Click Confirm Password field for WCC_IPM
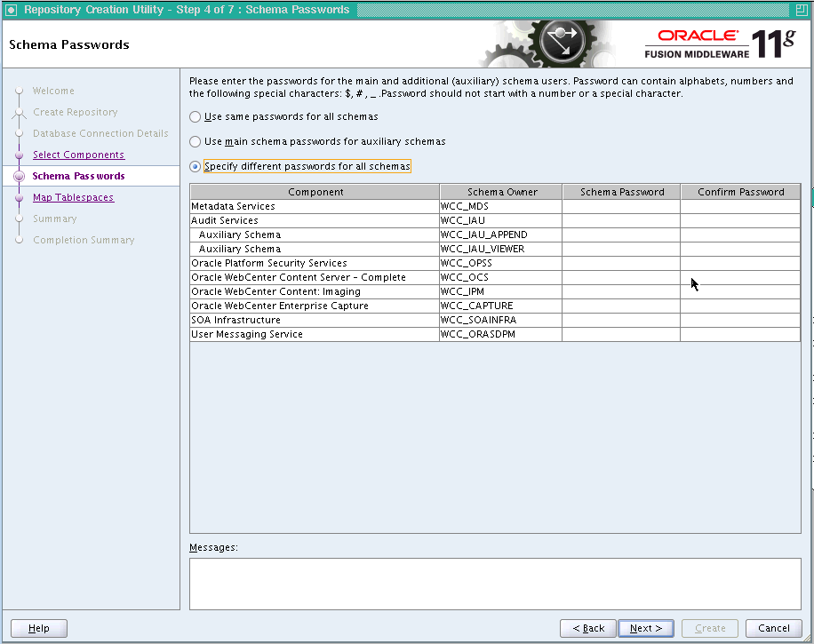Screen dimensions: 814x644 tap(740, 291)
